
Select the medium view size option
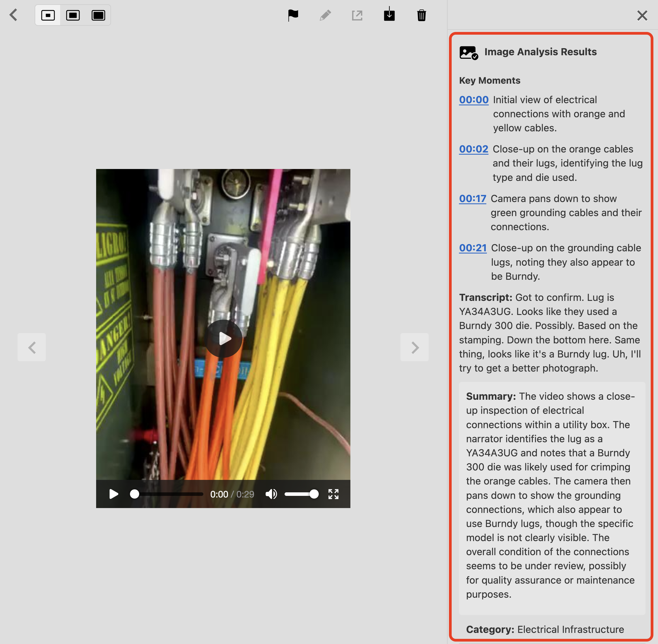(x=73, y=15)
